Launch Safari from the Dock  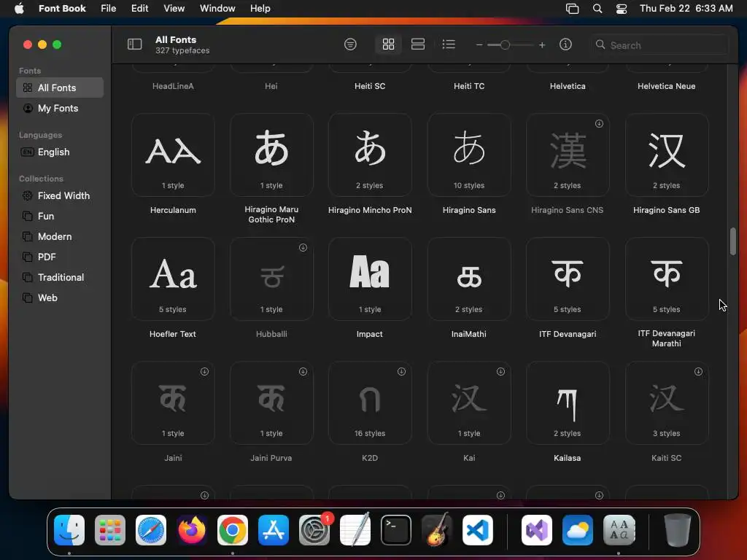click(x=151, y=529)
